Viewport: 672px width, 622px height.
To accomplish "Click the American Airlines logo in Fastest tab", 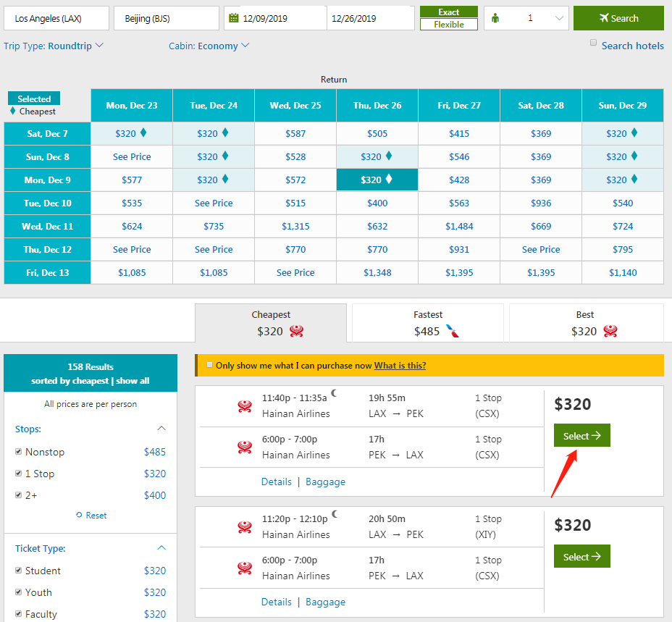I will tap(453, 331).
